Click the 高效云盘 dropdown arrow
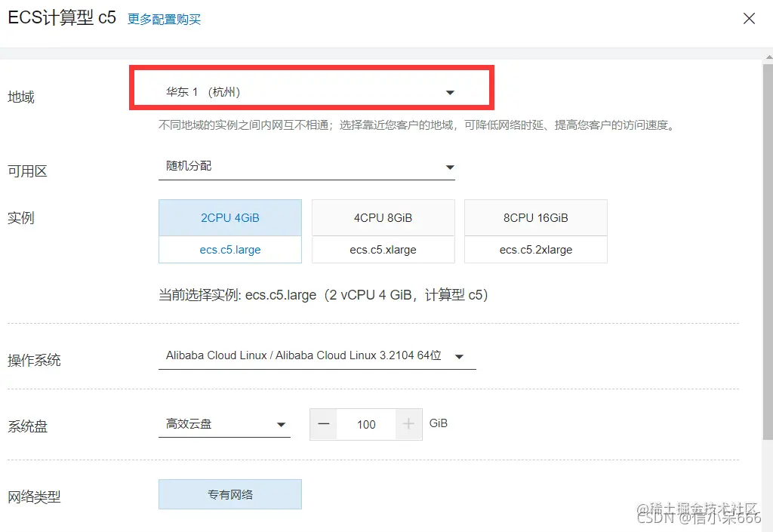This screenshot has width=773, height=532. point(281,425)
